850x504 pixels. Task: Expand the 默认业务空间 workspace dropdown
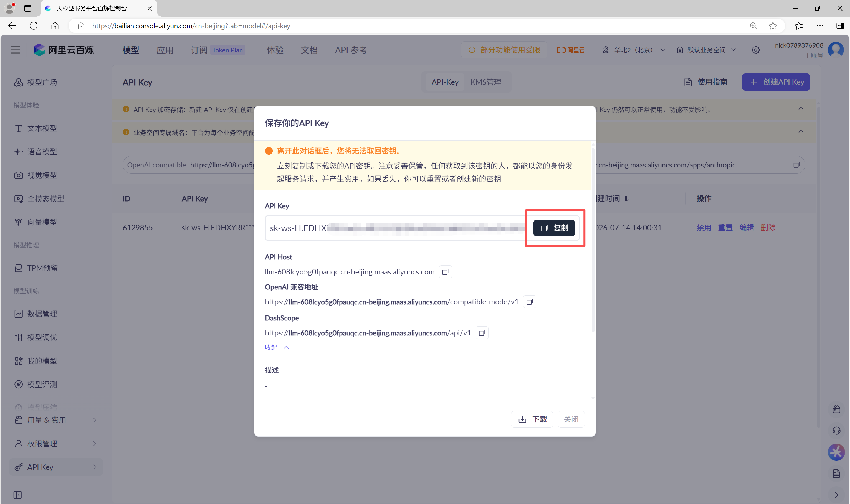tap(706, 50)
